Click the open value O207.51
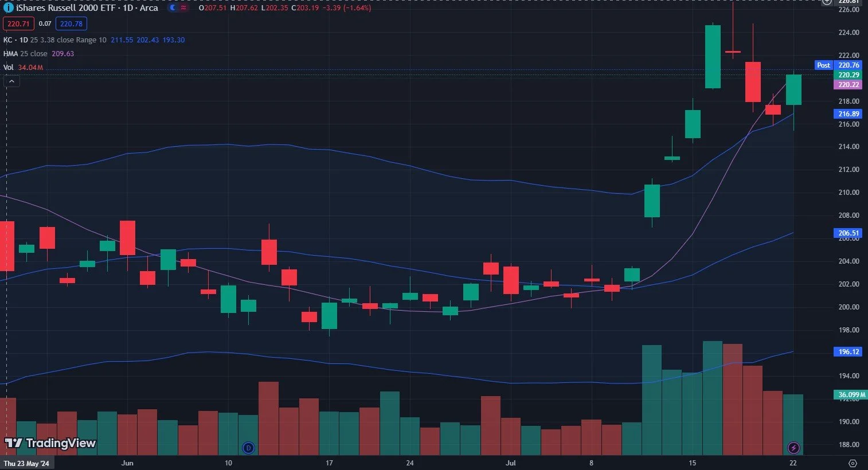 click(213, 8)
